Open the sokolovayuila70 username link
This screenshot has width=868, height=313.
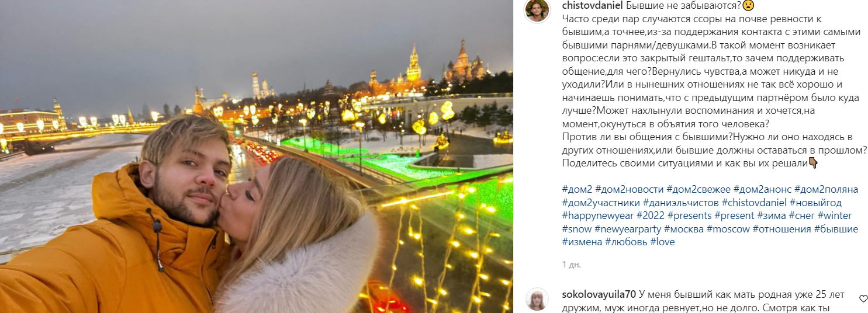599,294
